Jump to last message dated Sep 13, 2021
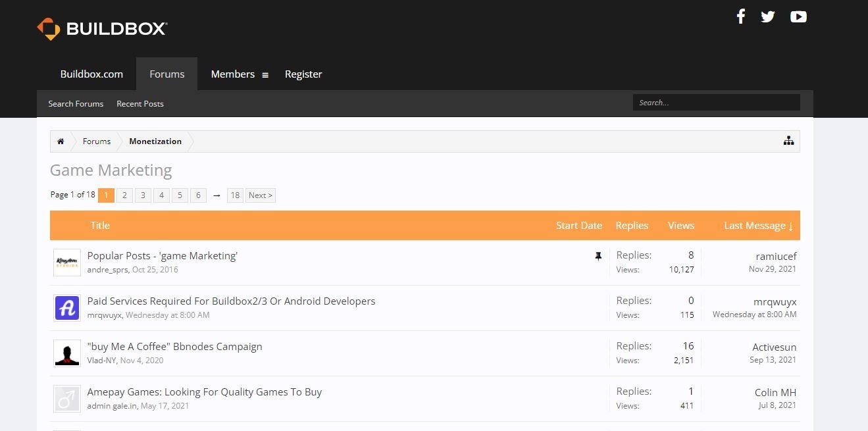This screenshot has width=868, height=431. coord(773,360)
